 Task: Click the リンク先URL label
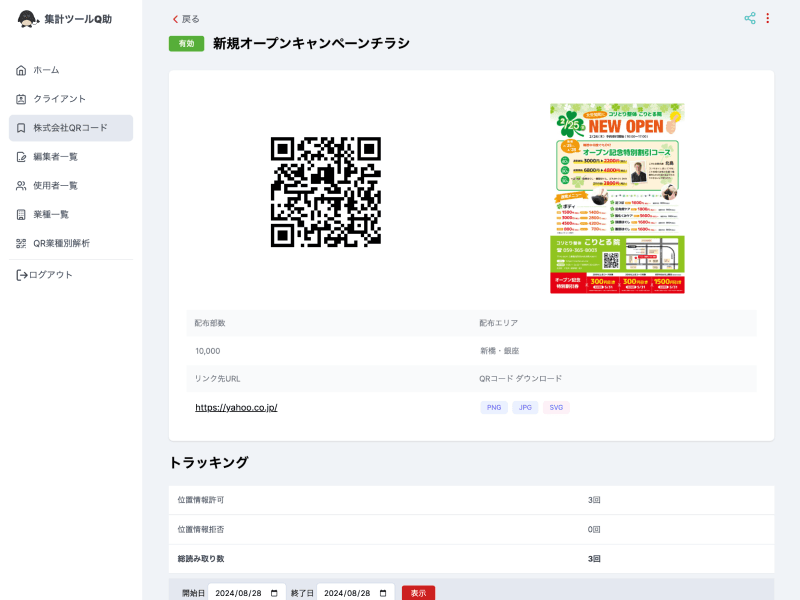(x=217, y=379)
